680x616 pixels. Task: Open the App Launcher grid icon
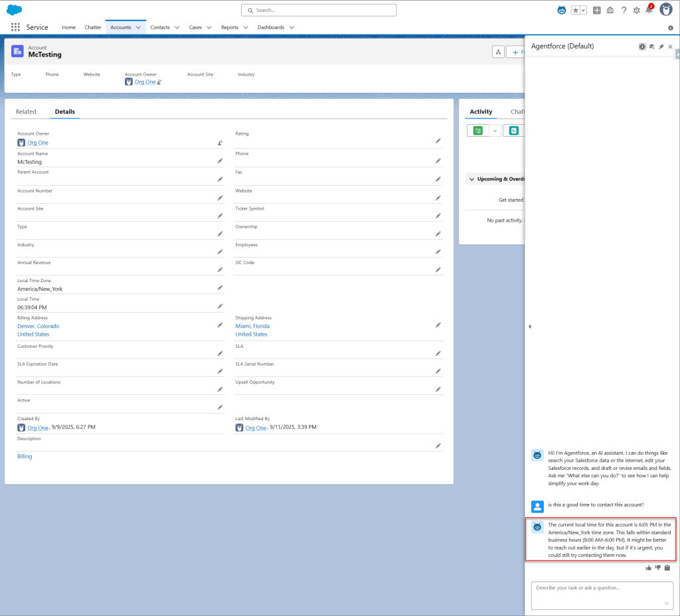15,27
